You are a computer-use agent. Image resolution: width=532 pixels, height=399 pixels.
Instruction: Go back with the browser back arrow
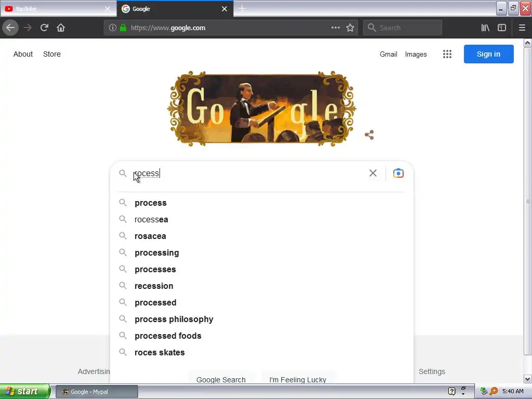pyautogui.click(x=10, y=28)
